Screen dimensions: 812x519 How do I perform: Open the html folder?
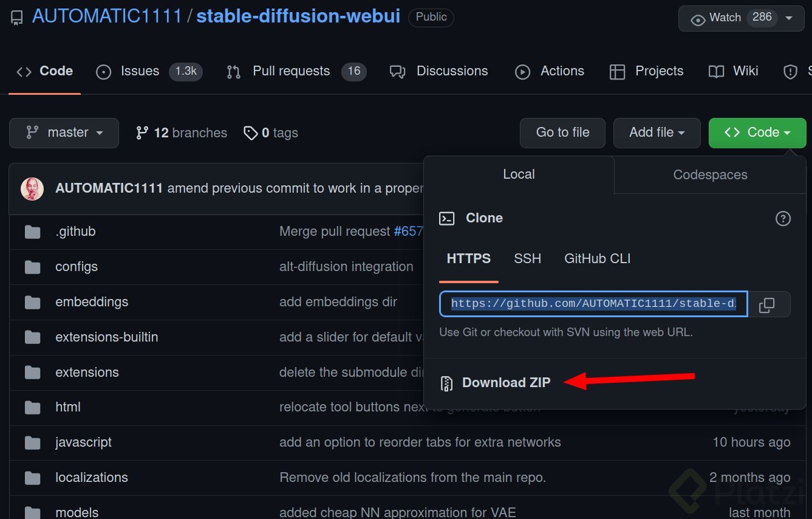coord(68,407)
